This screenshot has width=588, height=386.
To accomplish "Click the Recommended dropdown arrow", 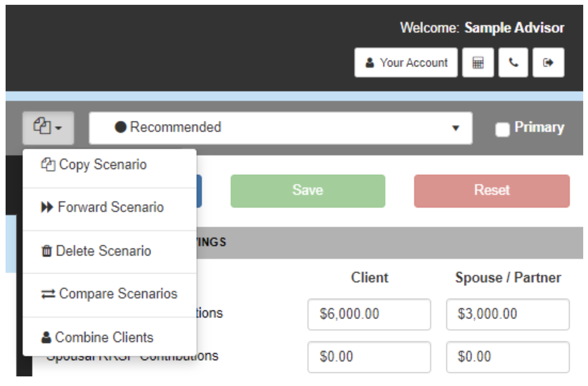I will pos(455,128).
